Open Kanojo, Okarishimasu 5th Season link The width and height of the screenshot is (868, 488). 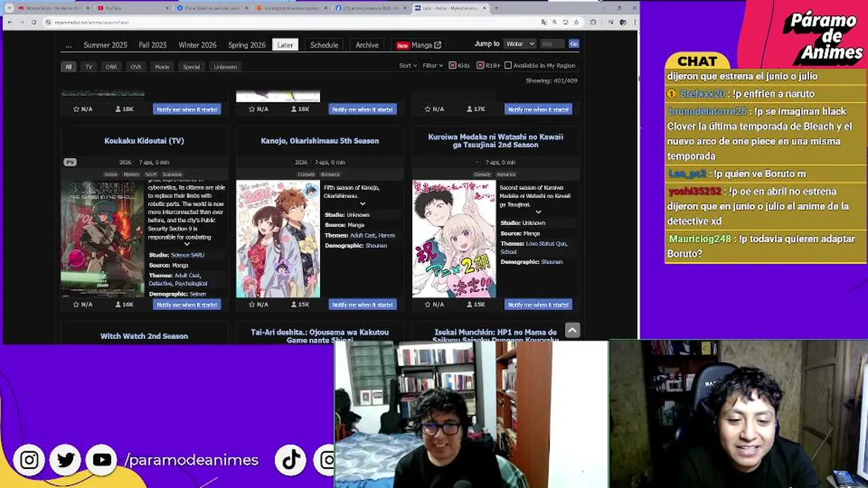tap(320, 141)
